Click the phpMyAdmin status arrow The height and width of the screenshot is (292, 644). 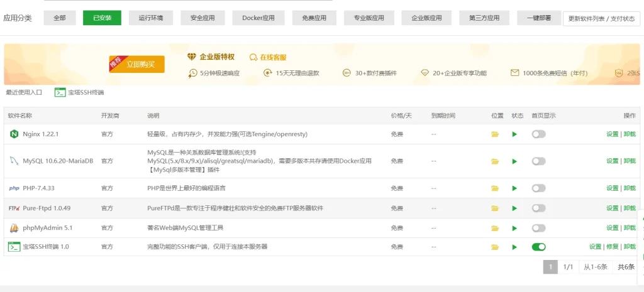tap(514, 228)
